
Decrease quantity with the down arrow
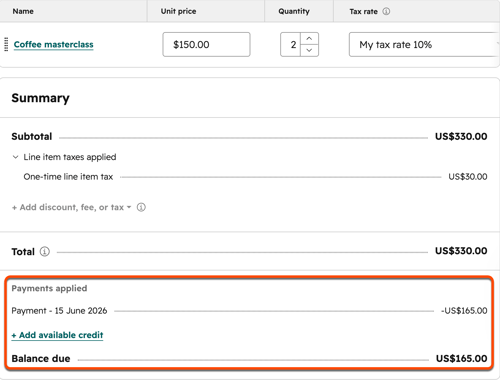[x=309, y=50]
